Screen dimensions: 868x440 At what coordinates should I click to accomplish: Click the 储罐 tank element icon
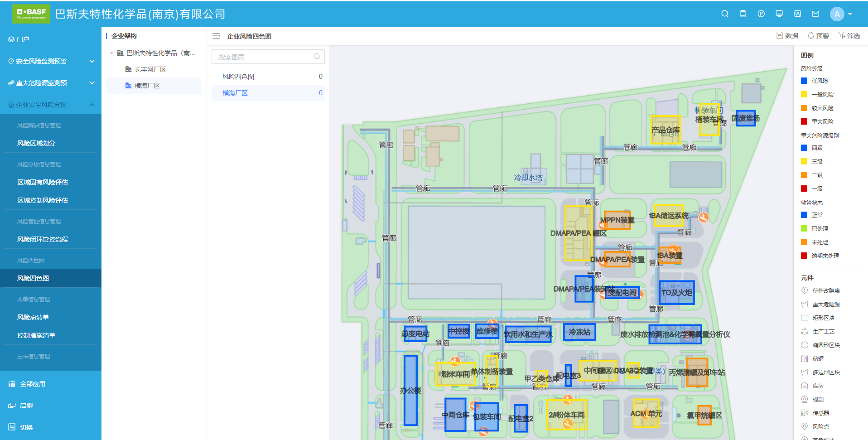point(805,359)
